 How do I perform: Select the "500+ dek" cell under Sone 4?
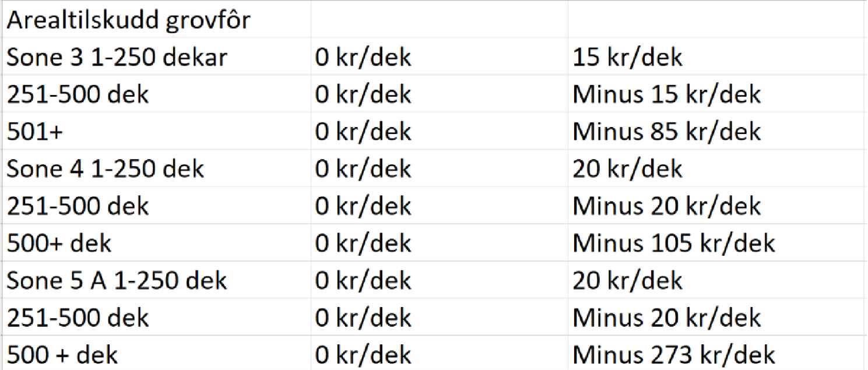click(x=59, y=243)
